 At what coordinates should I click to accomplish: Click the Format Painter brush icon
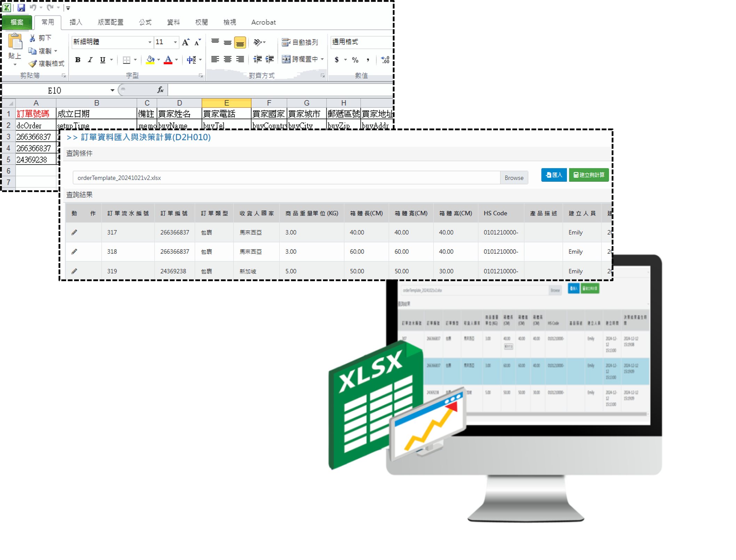tap(33, 64)
